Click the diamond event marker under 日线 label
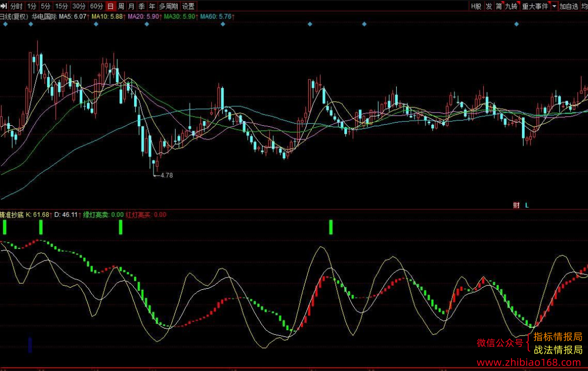 tap(5, 24)
